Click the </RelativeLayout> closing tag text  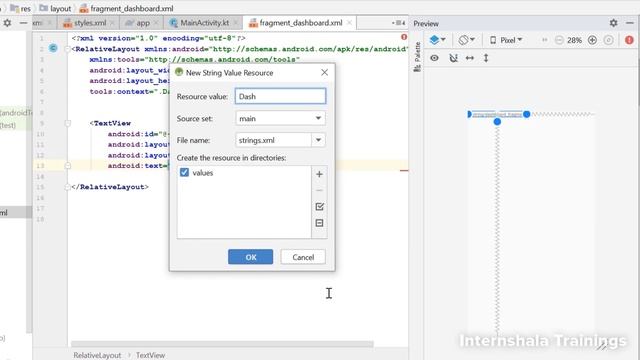pyautogui.click(x=110, y=187)
